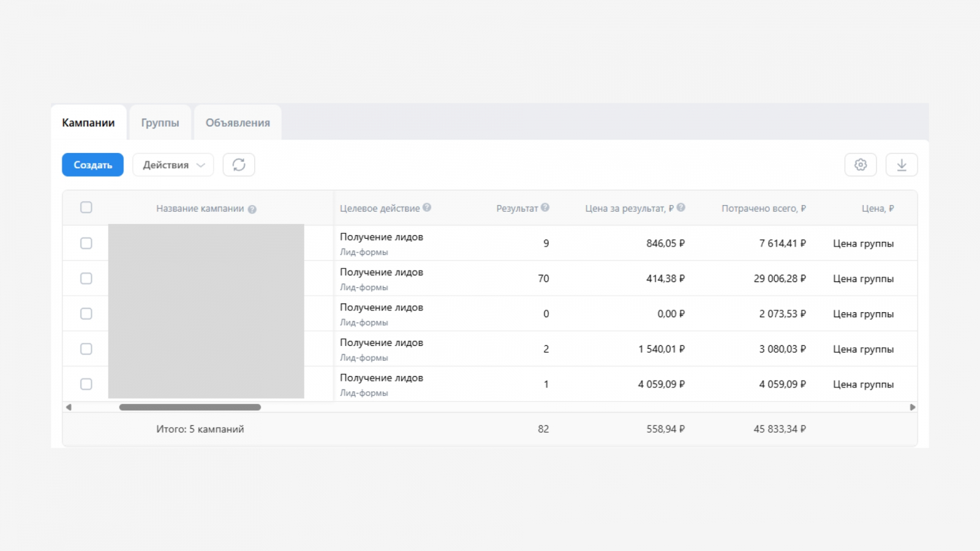Click the left scroll arrow
Image resolution: width=980 pixels, height=551 pixels.
pos(69,407)
